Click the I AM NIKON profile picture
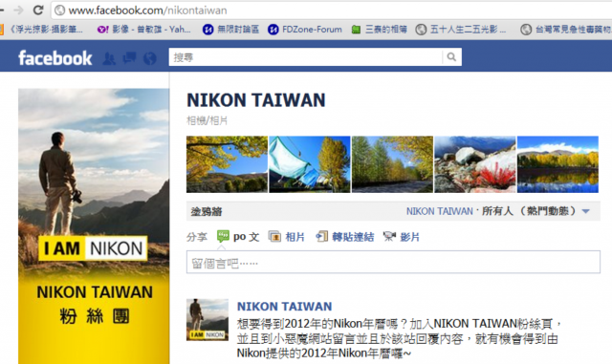The height and width of the screenshot is (364, 612). click(94, 226)
